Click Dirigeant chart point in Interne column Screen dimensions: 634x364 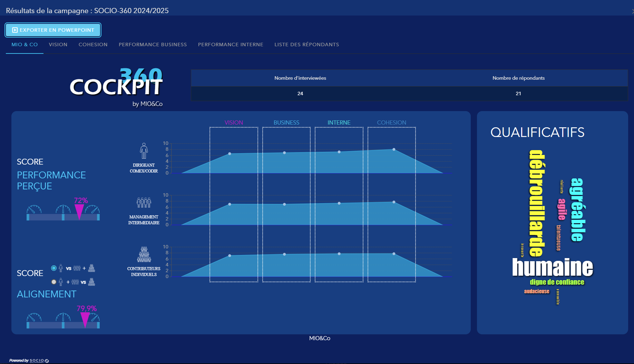pyautogui.click(x=339, y=152)
